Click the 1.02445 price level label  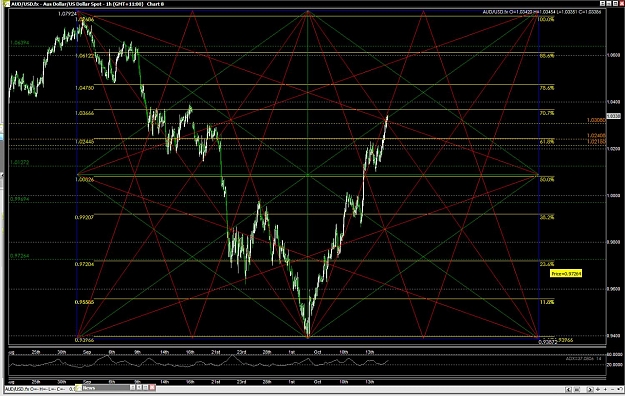85,142
